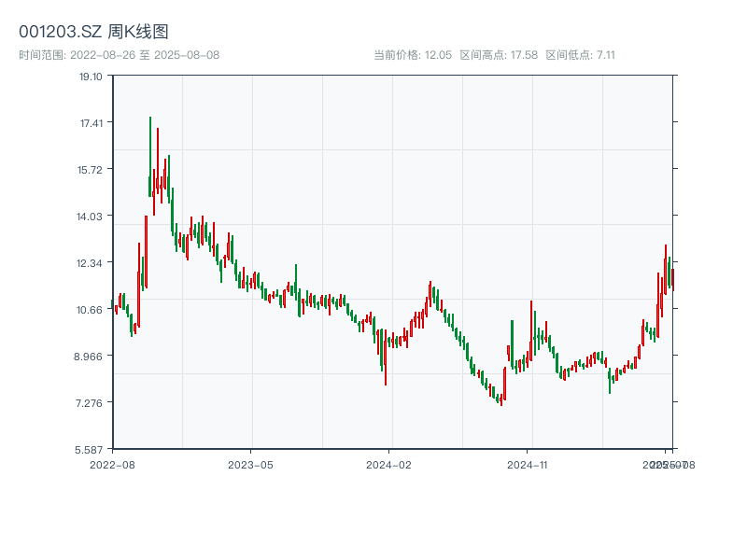This screenshot has height=560, width=747.
Task: Click the 2024-02 date axis label
Action: [389, 464]
